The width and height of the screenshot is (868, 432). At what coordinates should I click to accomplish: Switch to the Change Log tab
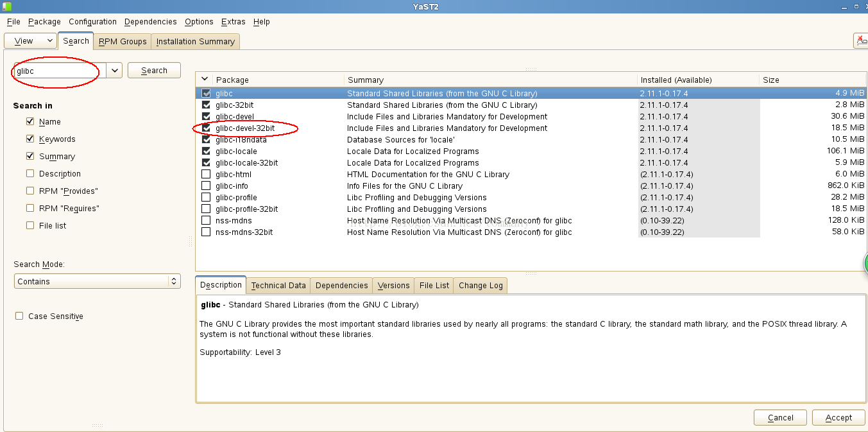[481, 285]
